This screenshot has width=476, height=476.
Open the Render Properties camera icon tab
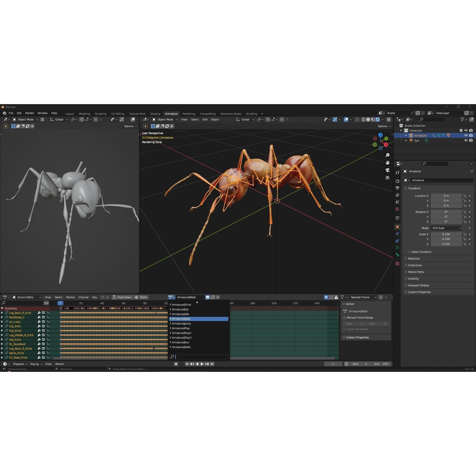tap(397, 181)
